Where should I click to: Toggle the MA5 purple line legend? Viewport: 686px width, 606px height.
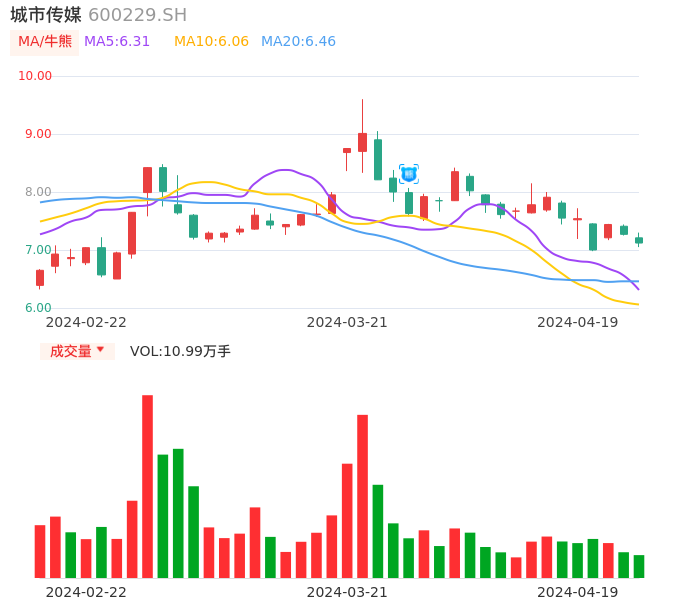click(x=117, y=42)
